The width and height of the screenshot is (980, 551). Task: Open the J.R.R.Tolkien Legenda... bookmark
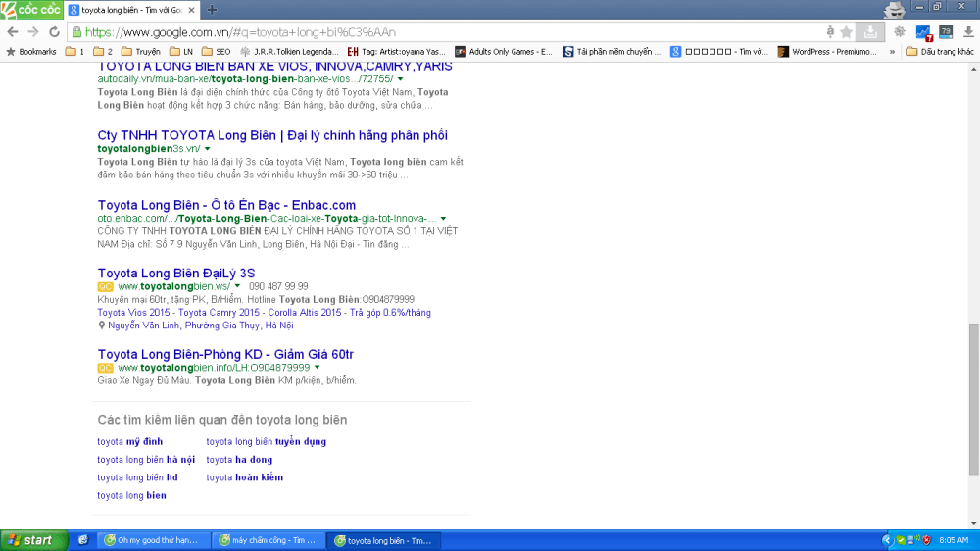pyautogui.click(x=289, y=52)
